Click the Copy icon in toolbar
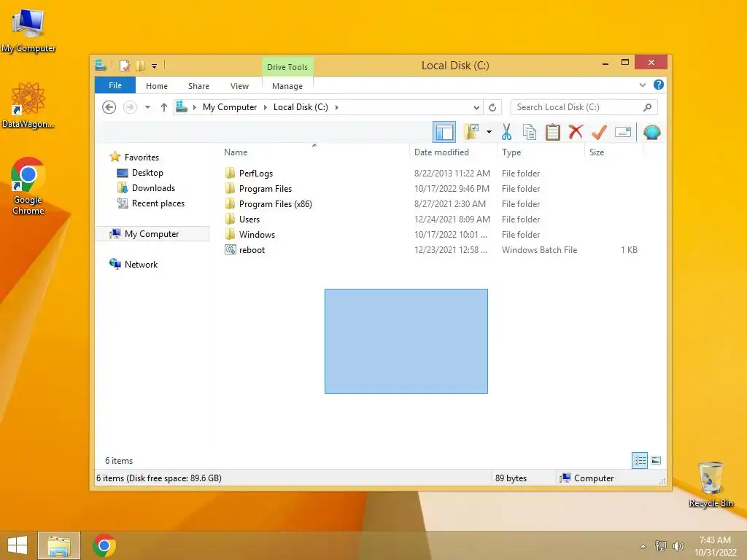 pyautogui.click(x=530, y=132)
